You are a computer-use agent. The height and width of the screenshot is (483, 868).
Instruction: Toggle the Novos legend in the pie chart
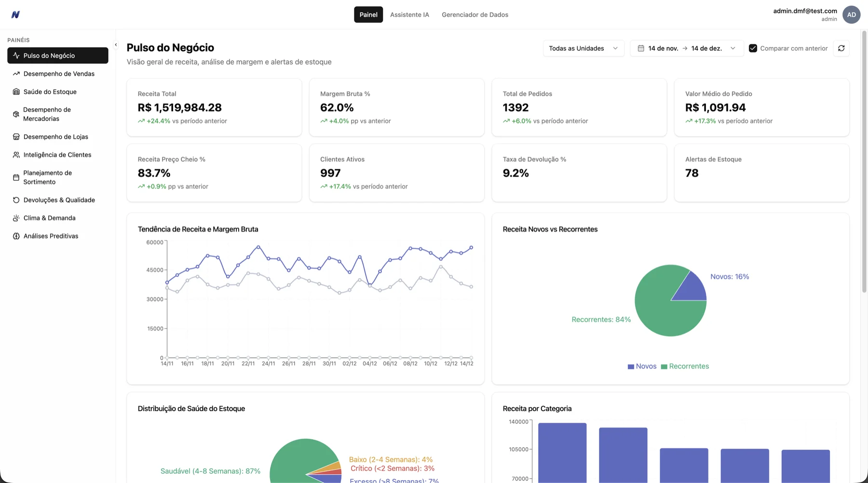[641, 366]
